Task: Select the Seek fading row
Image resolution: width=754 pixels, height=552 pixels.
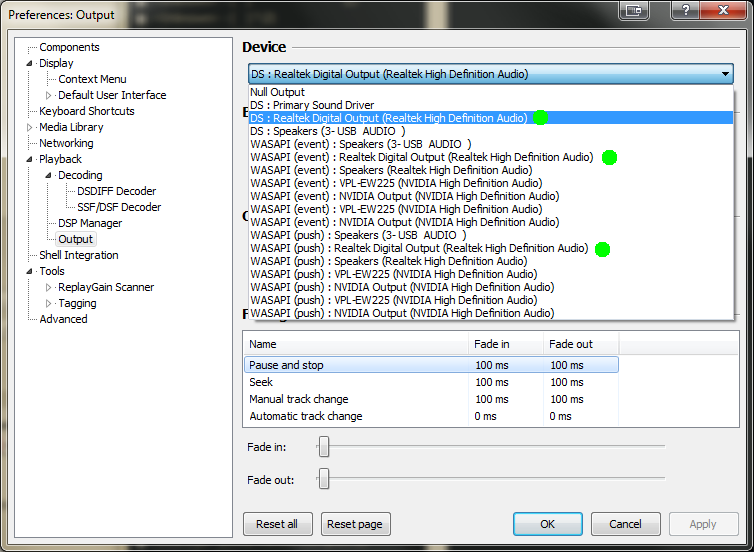Action: click(x=431, y=382)
